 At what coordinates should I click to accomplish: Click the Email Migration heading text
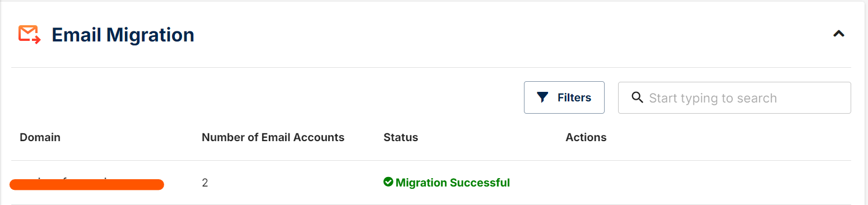[x=123, y=35]
